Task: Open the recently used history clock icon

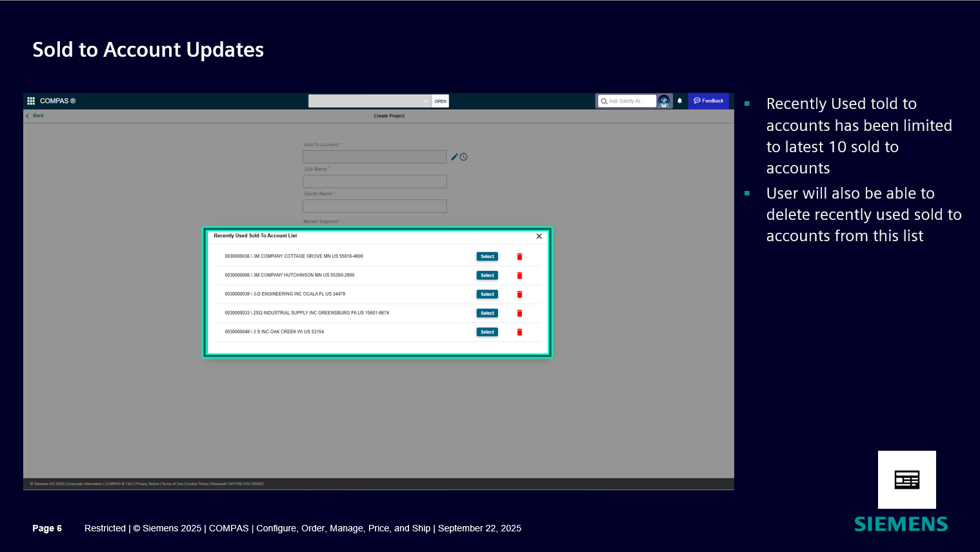Action: coord(464,157)
